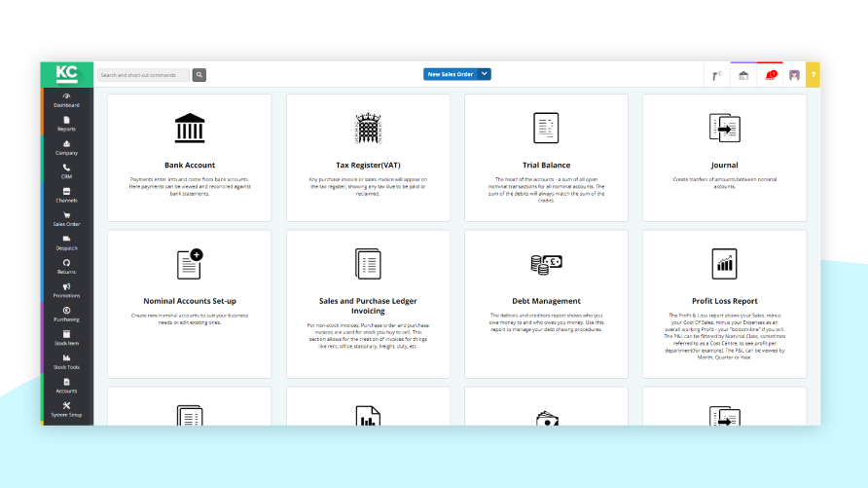Open the Debt Management title
The height and width of the screenshot is (488, 868).
tap(546, 301)
